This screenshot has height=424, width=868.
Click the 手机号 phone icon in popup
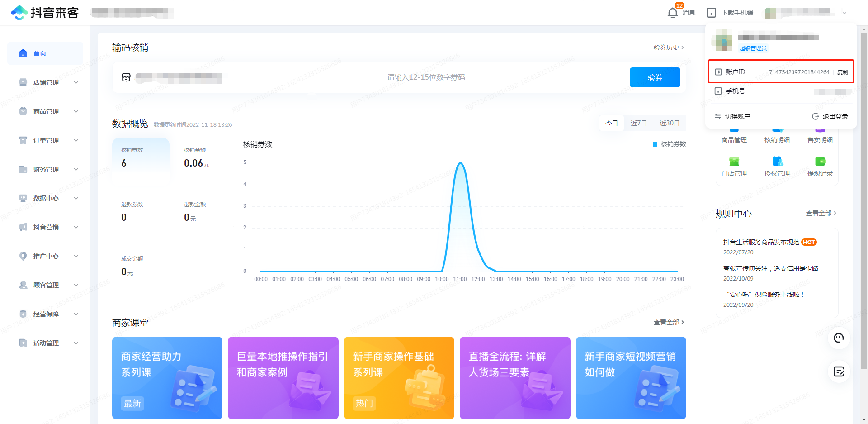[718, 91]
